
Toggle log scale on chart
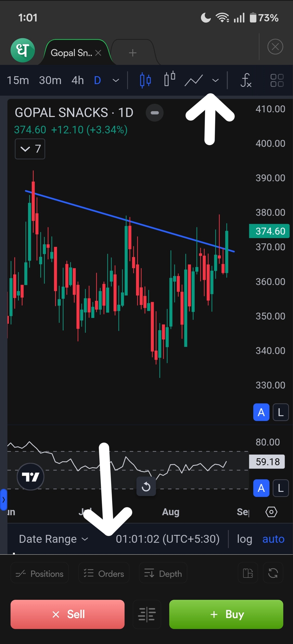point(244,539)
